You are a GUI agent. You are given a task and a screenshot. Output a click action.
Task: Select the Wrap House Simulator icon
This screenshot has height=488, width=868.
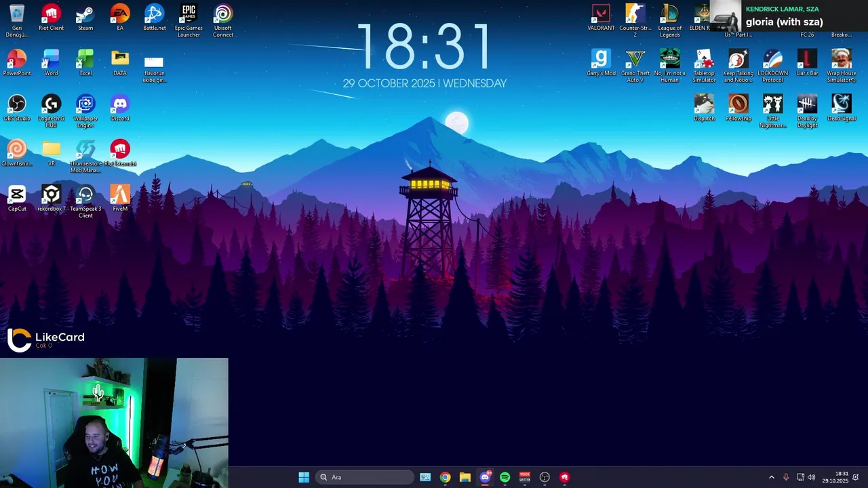(x=842, y=66)
